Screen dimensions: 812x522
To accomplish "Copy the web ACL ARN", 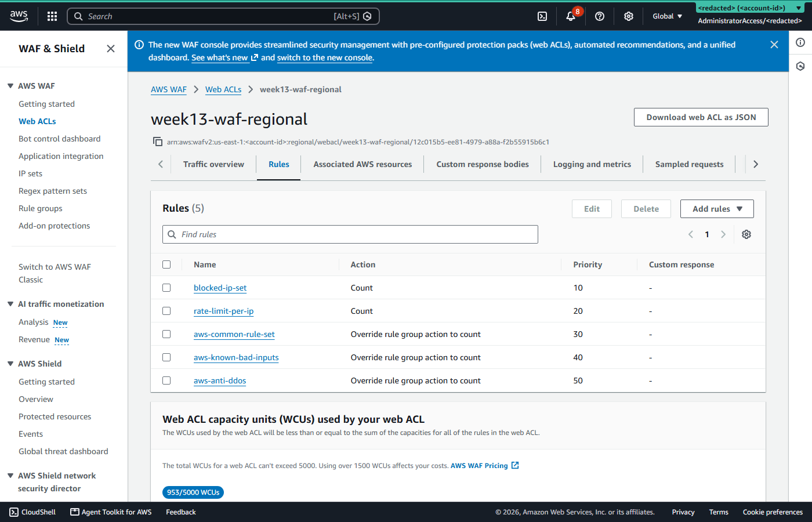I will [x=157, y=142].
